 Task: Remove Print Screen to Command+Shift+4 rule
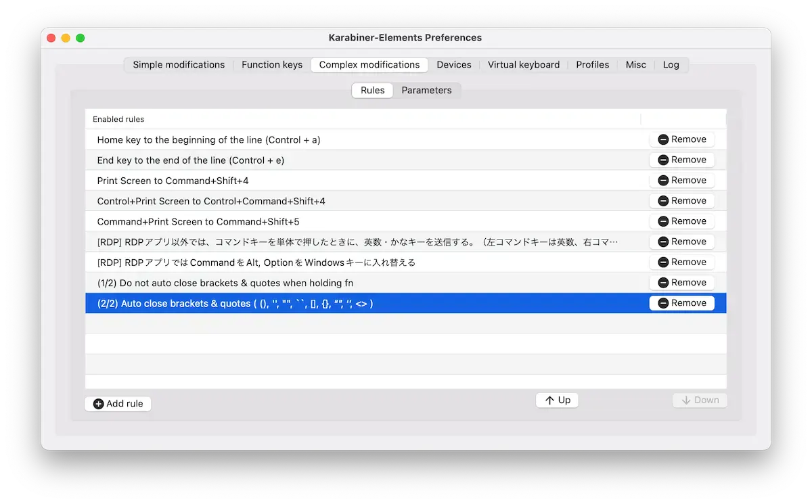[682, 180]
